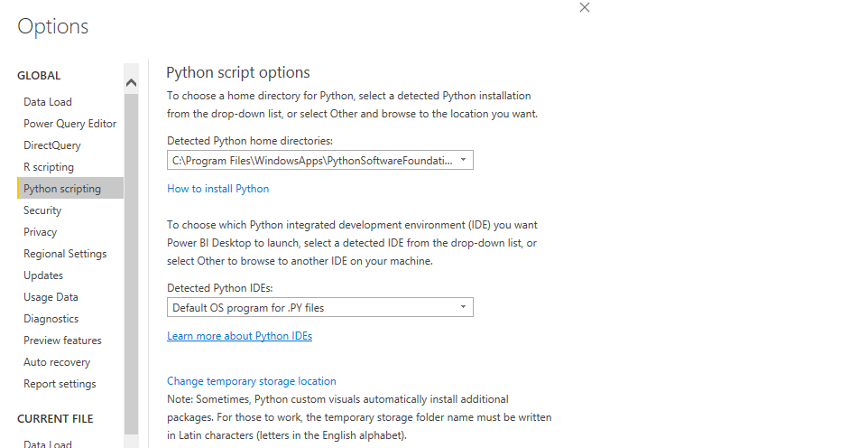
Task: Click the GLOBAL section header
Action: pos(39,75)
